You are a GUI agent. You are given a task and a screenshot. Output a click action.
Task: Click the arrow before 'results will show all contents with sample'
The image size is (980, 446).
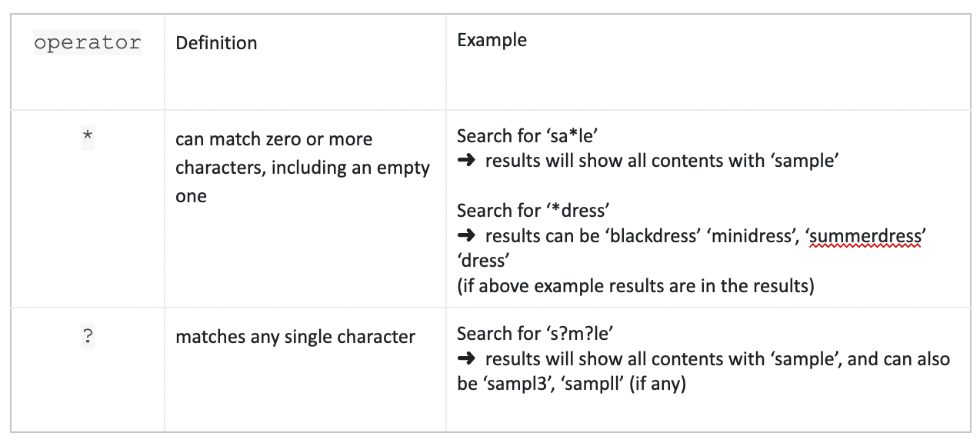(467, 161)
